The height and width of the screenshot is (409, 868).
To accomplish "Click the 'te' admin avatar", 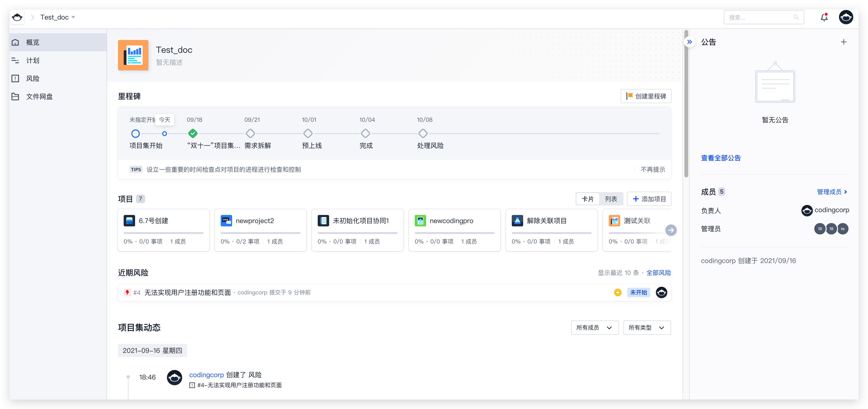I will tap(843, 229).
